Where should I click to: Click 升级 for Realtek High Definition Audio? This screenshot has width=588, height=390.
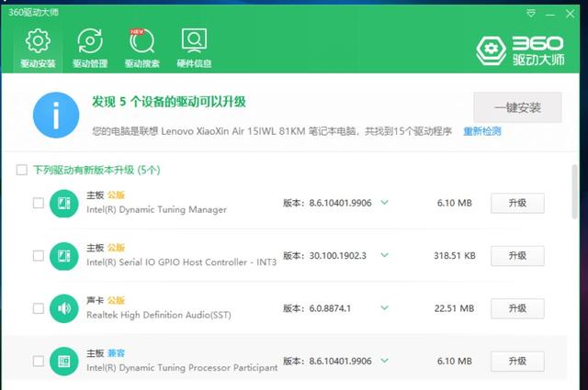[x=517, y=308]
